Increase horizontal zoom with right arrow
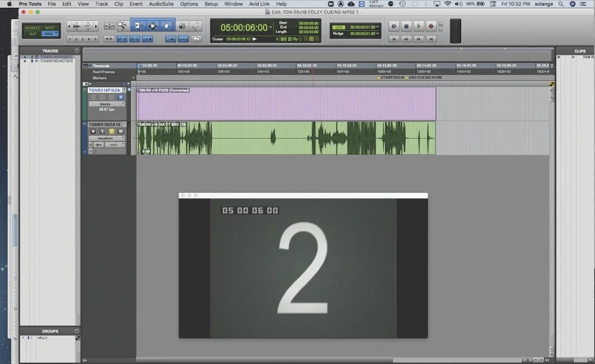 pos(96,26)
